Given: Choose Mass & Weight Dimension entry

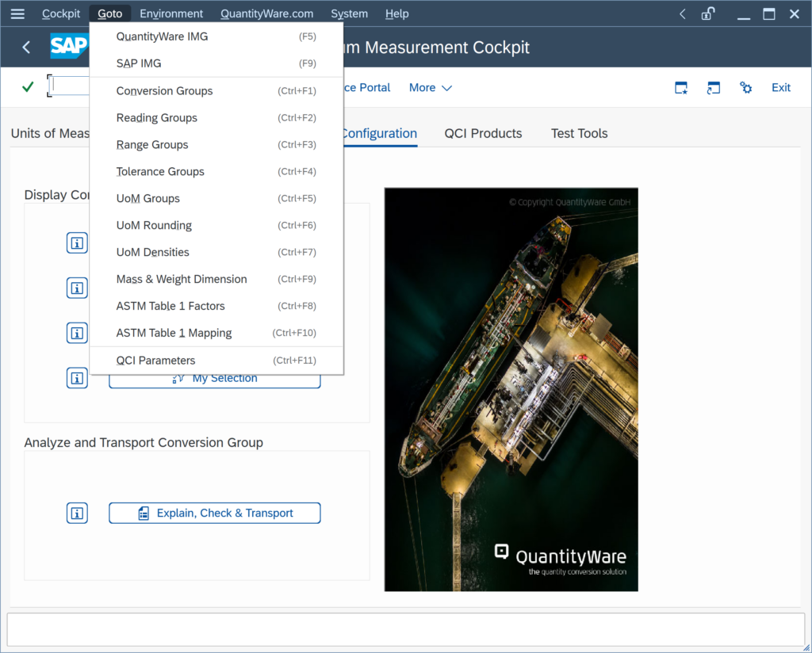Looking at the screenshot, I should [x=216, y=279].
